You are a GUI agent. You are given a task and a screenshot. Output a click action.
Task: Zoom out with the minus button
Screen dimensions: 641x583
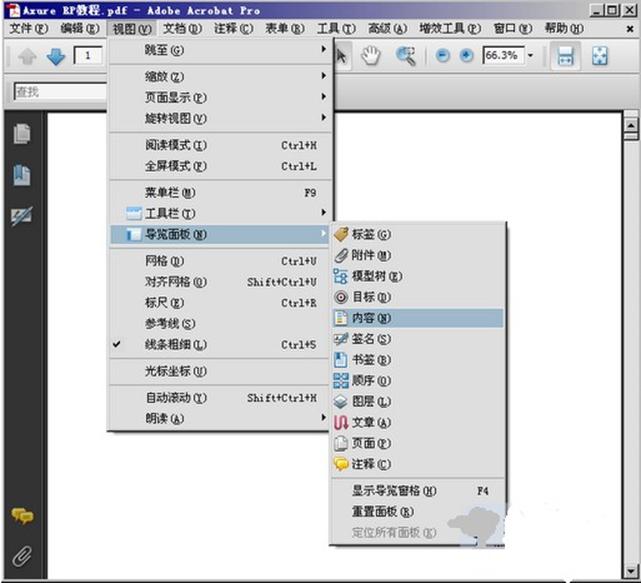443,56
